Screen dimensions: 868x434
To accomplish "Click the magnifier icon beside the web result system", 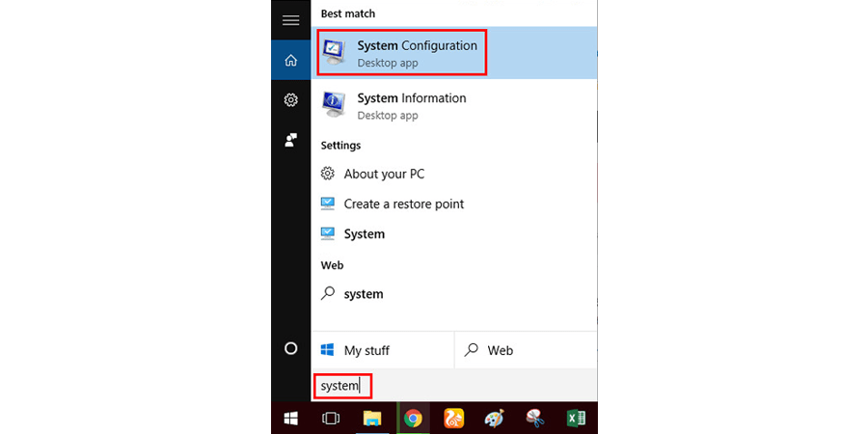I will [328, 293].
